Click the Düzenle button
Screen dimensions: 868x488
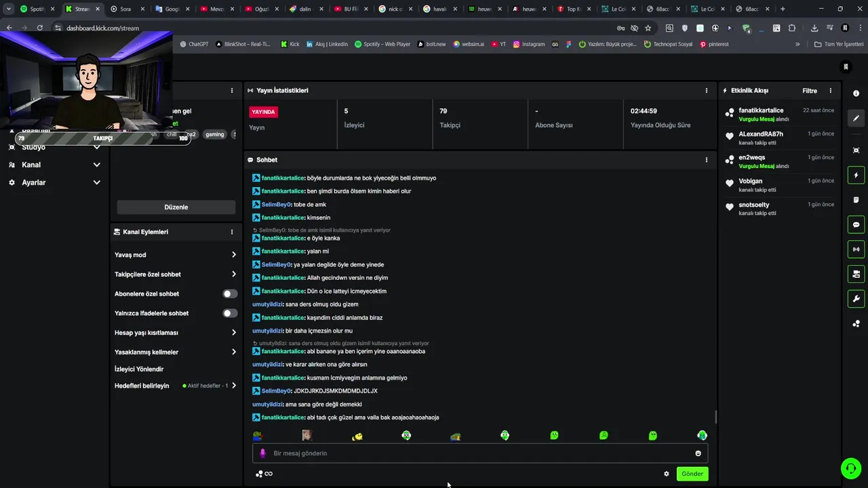pos(176,207)
